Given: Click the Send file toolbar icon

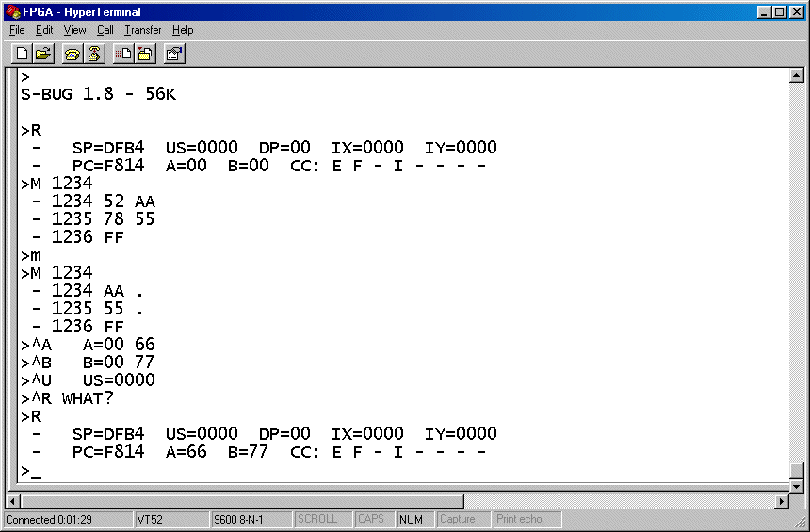Looking at the screenshot, I should coord(123,54).
